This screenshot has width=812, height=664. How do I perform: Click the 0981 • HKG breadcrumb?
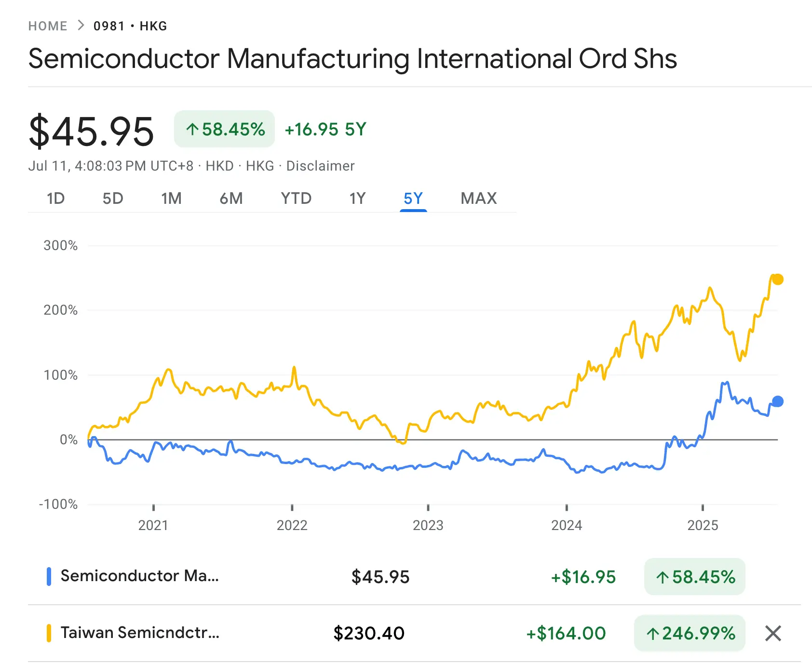pos(130,26)
